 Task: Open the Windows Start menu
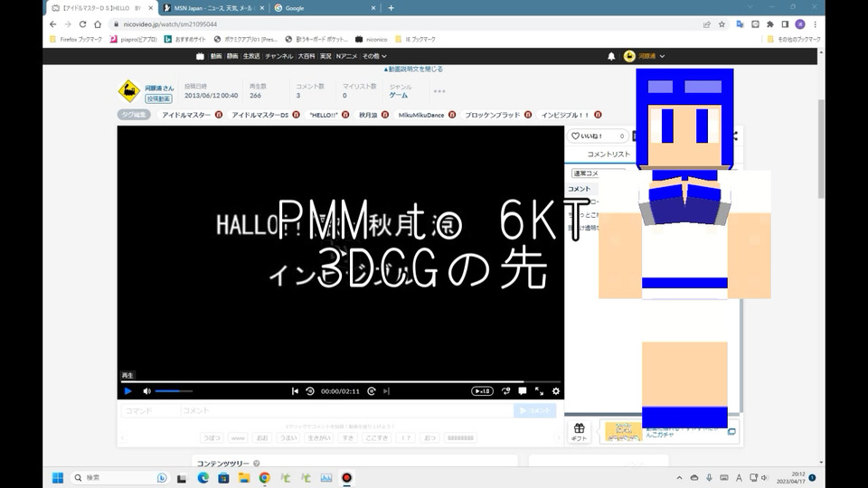58,477
